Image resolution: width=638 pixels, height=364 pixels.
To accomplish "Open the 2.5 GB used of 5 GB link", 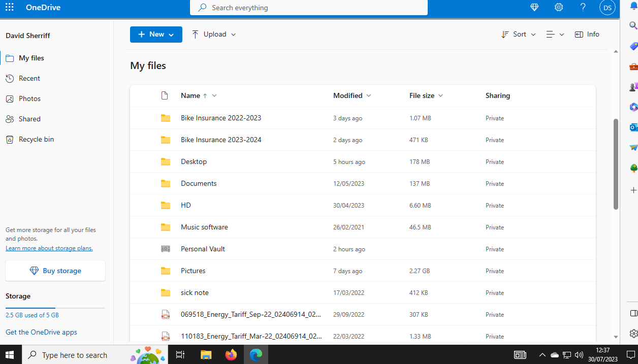I will coord(32,315).
